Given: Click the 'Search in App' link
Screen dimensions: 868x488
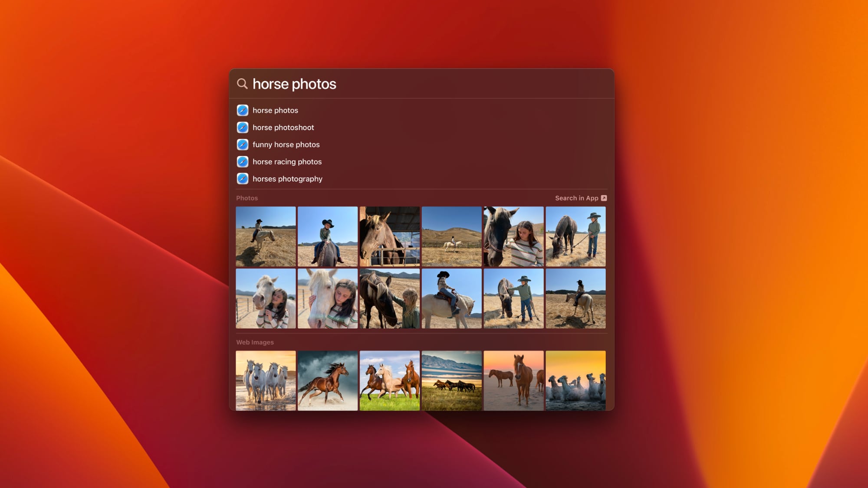Looking at the screenshot, I should tap(577, 198).
